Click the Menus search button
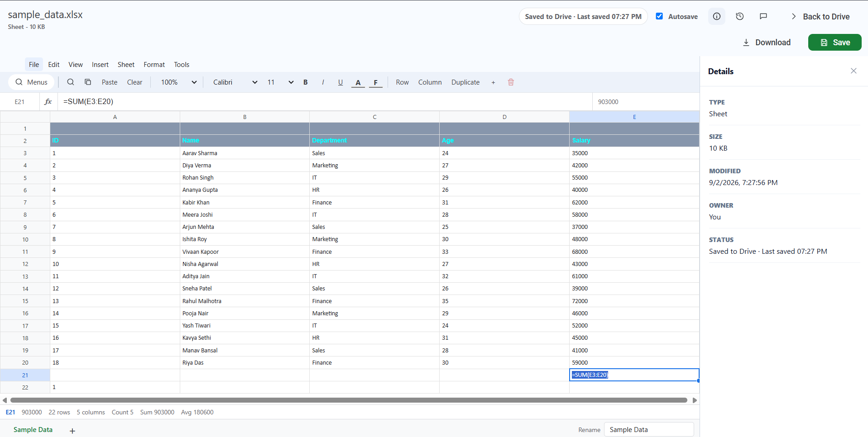 pyautogui.click(x=32, y=82)
